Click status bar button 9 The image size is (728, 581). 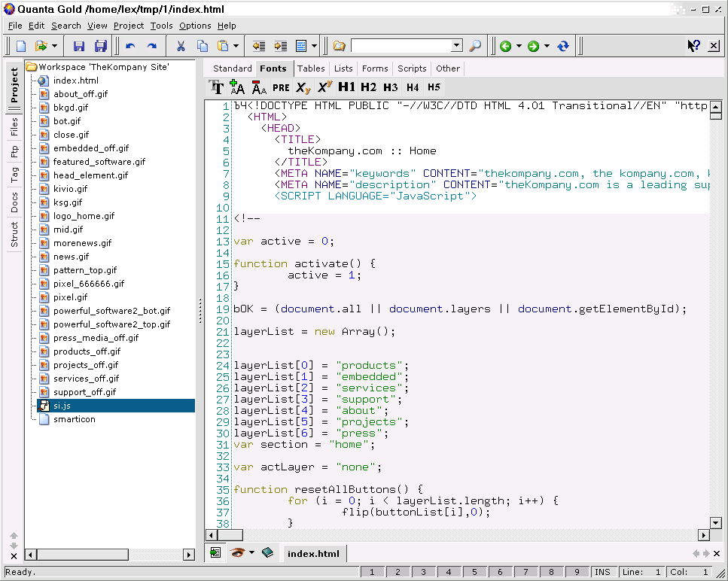[577, 572]
